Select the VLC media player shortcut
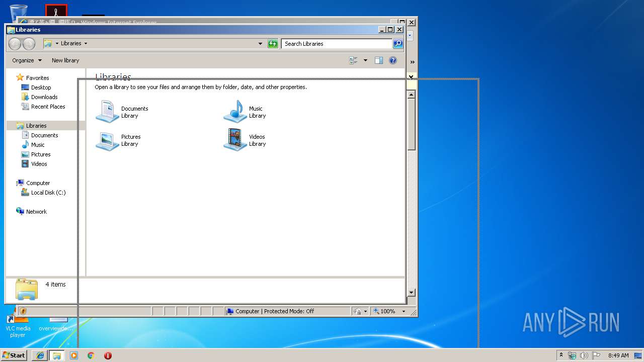Viewport: 644px width, 362px height. [x=18, y=327]
